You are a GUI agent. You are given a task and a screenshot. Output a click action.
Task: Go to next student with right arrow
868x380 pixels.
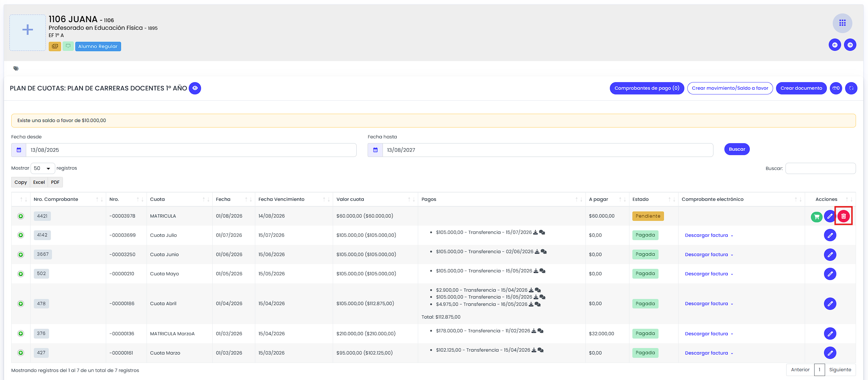coord(850,45)
